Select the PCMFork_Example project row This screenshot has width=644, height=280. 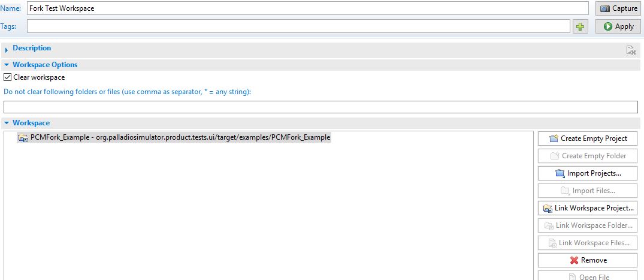174,137
